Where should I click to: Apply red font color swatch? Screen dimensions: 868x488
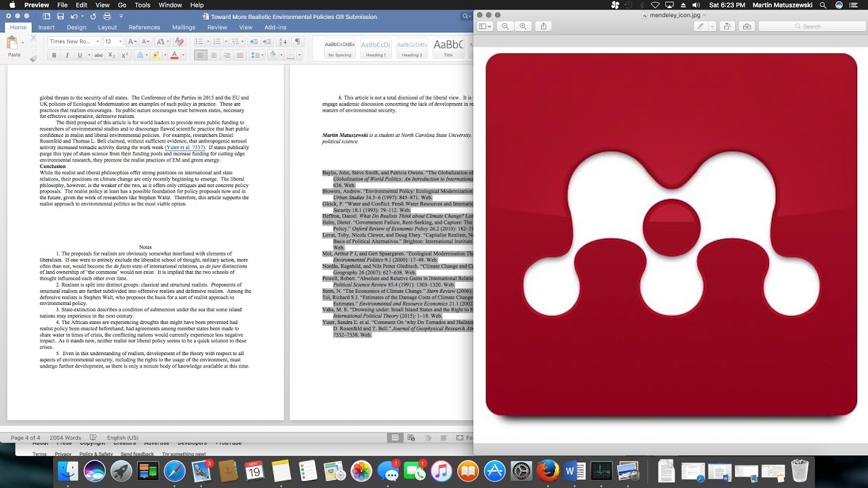coord(174,55)
